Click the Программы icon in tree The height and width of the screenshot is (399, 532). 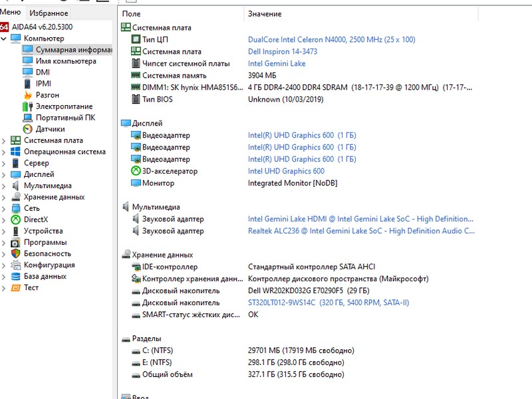pyautogui.click(x=15, y=243)
